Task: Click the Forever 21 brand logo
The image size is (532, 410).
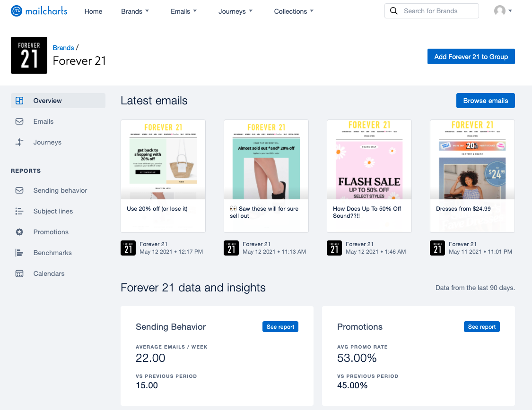Action: point(29,55)
